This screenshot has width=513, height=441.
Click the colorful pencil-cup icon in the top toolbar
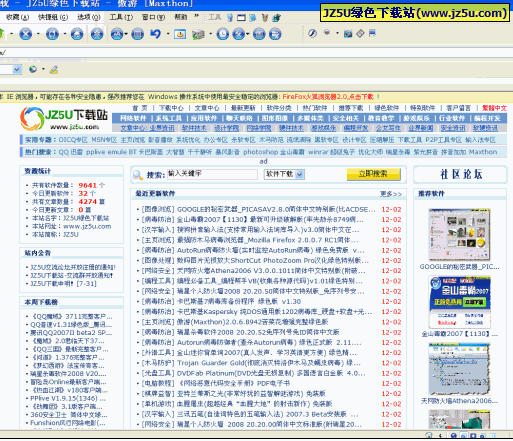pyautogui.click(x=265, y=17)
